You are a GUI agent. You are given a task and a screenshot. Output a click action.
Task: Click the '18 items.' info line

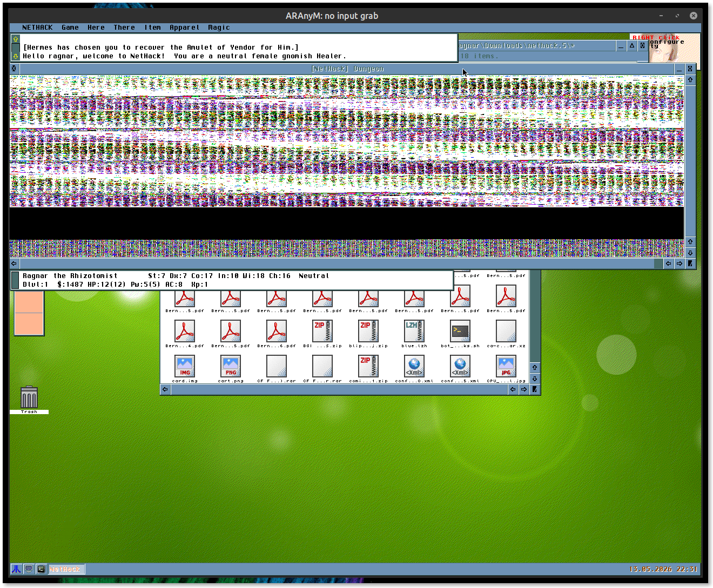479,56
